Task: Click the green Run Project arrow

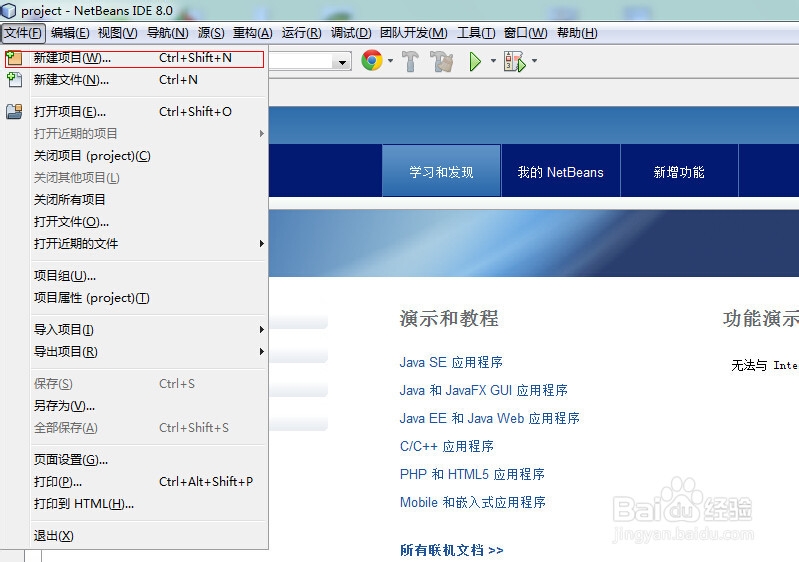Action: (x=475, y=62)
